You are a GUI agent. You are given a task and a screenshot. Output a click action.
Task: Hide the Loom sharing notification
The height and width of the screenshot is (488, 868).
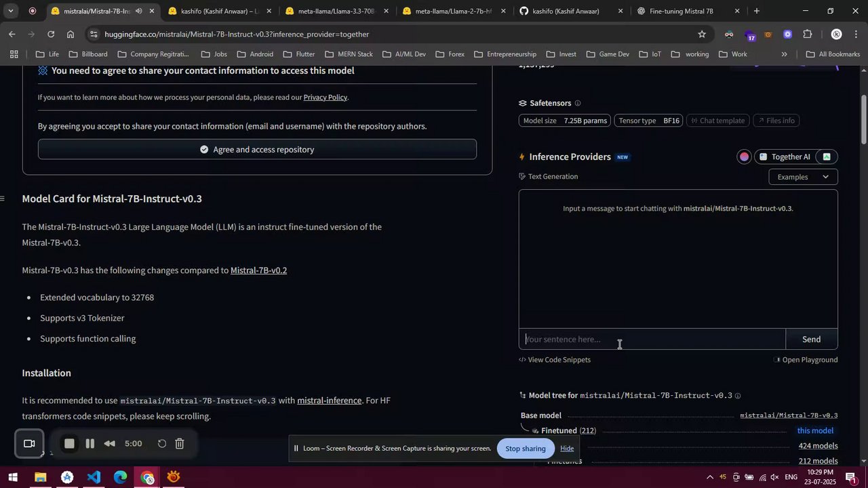coord(567,449)
